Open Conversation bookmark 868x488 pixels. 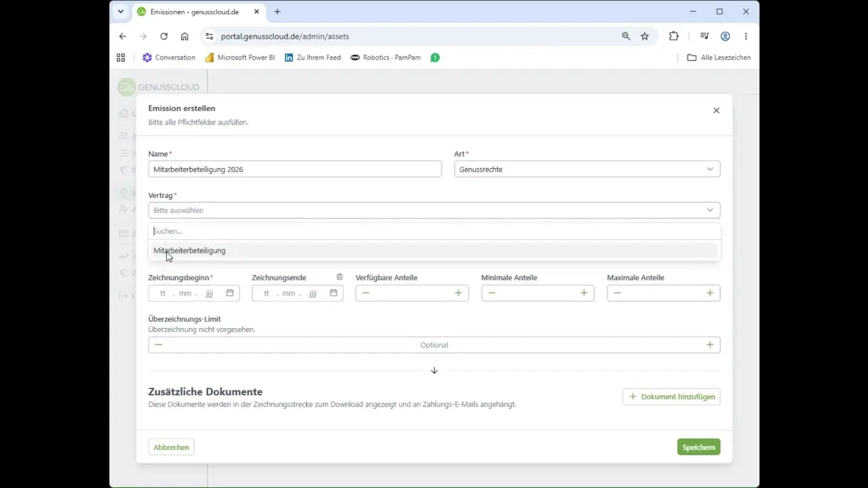(x=169, y=58)
